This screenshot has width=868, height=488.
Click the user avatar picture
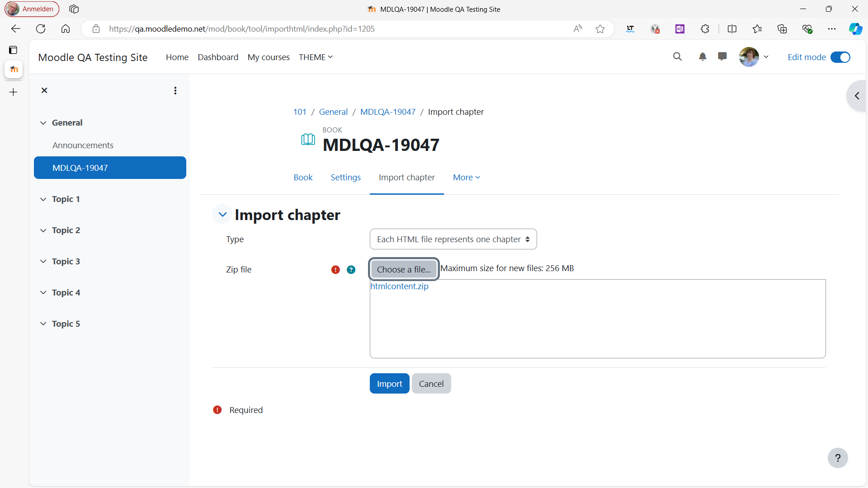click(x=749, y=57)
